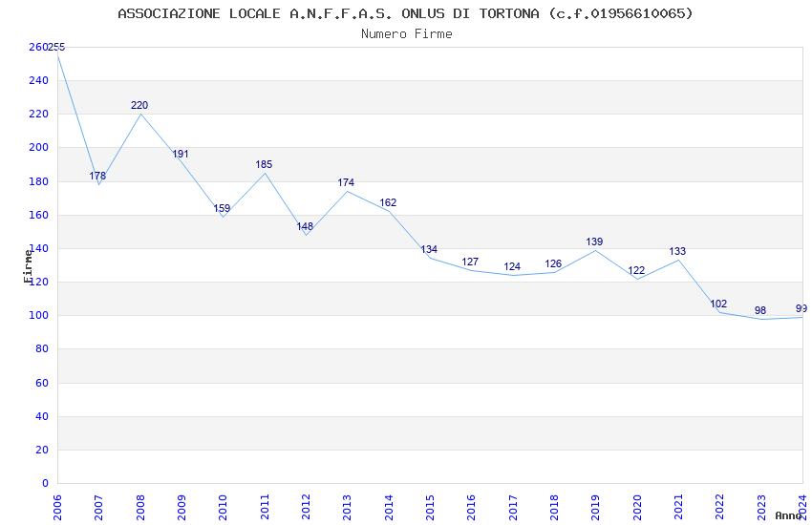Click the data label 220
812x525 pixels.
(139, 106)
